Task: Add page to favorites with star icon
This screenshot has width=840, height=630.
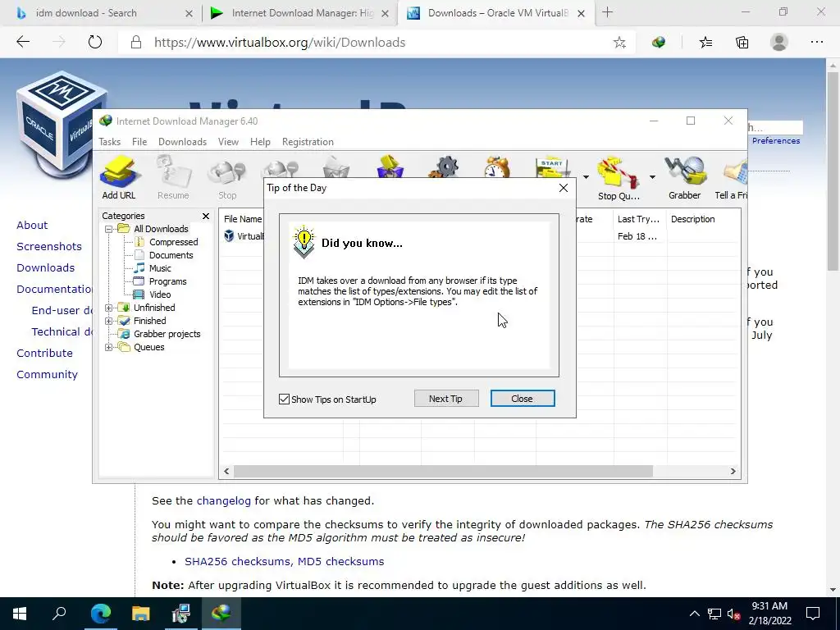Action: [619, 43]
